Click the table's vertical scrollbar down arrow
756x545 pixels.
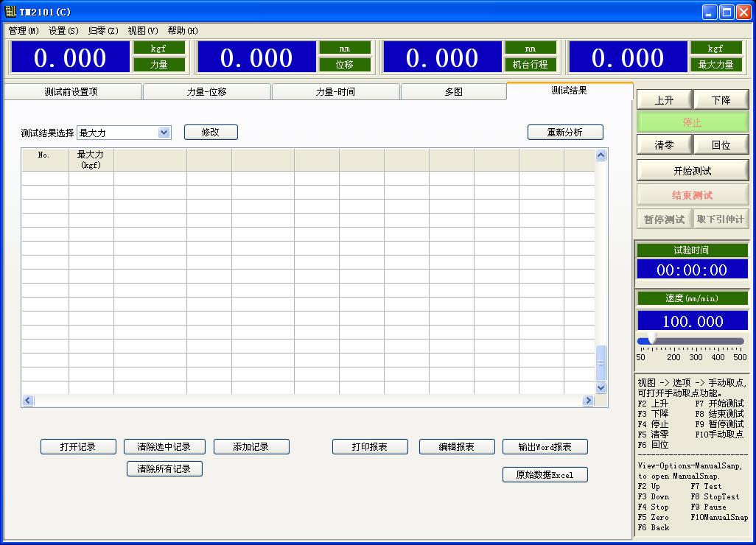601,387
